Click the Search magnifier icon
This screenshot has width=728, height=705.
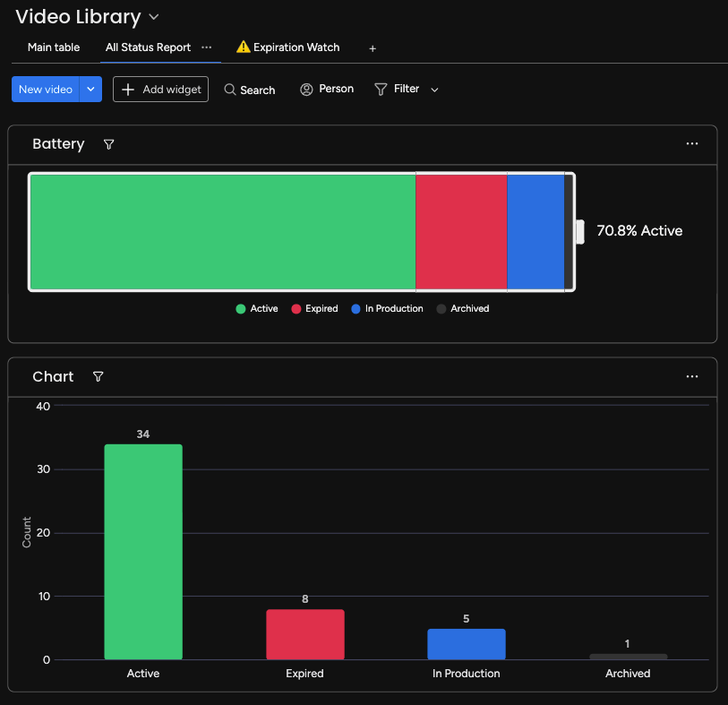click(x=230, y=90)
